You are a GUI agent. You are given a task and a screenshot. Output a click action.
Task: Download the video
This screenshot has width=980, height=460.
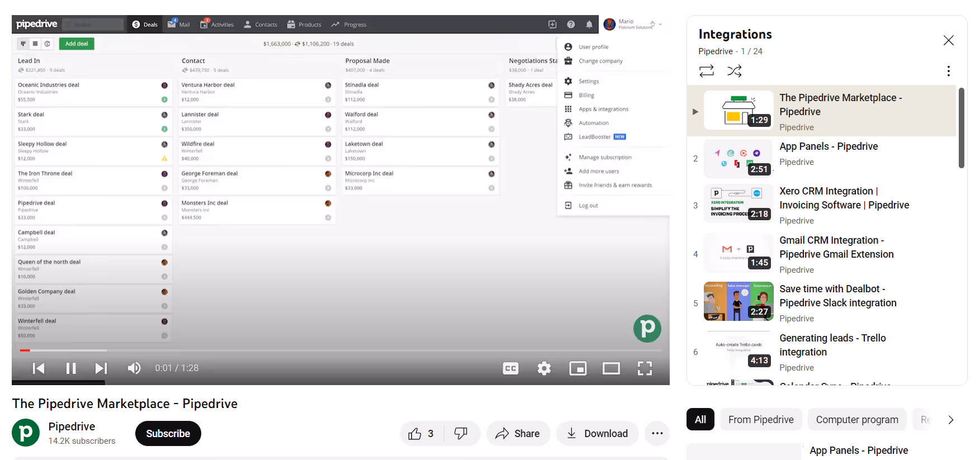(597, 434)
